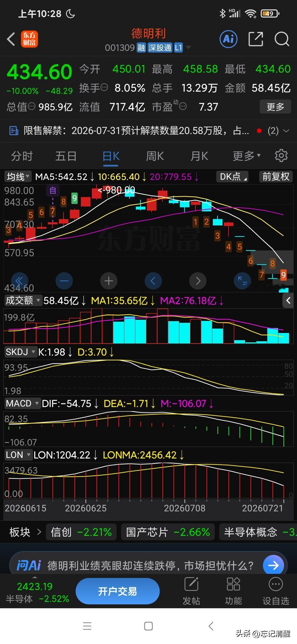Tap the share icon in the header
The image size is (297, 644).
(x=255, y=39)
